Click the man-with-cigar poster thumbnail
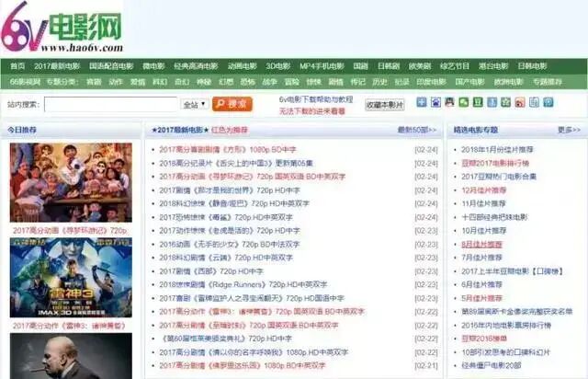 coord(71,356)
